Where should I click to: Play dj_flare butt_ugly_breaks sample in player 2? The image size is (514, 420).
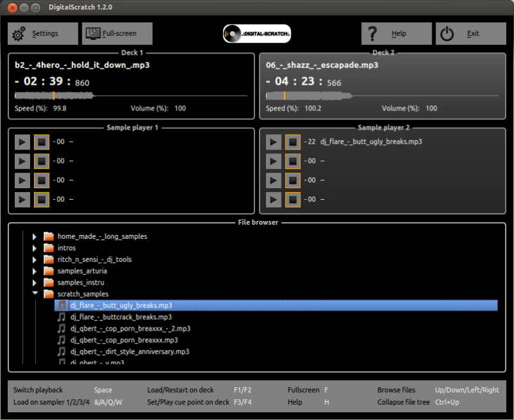[x=274, y=142]
